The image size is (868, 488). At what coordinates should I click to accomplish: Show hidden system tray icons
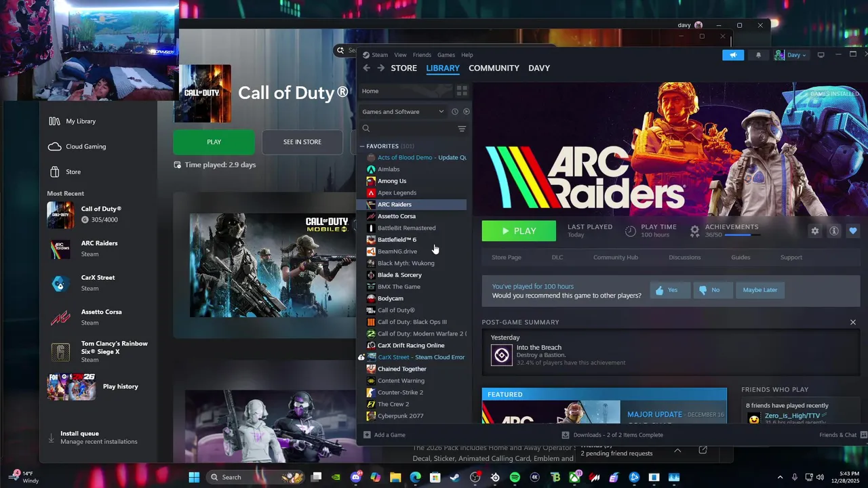(780, 477)
